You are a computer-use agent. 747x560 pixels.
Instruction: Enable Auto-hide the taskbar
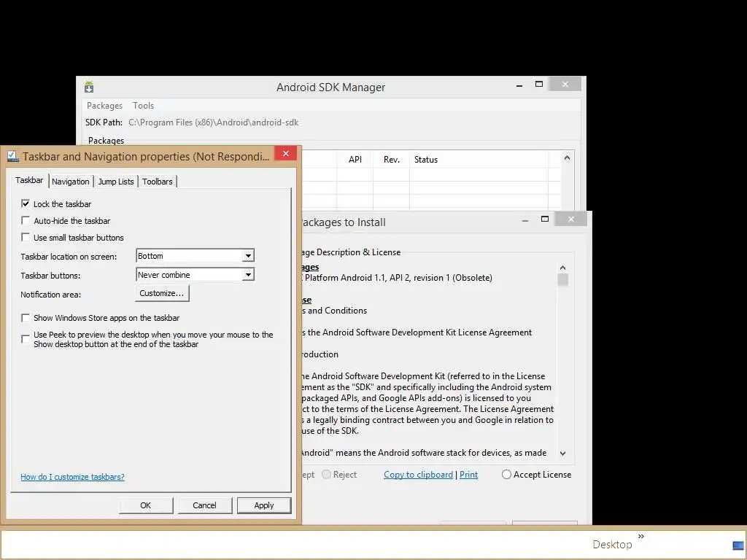[26, 220]
